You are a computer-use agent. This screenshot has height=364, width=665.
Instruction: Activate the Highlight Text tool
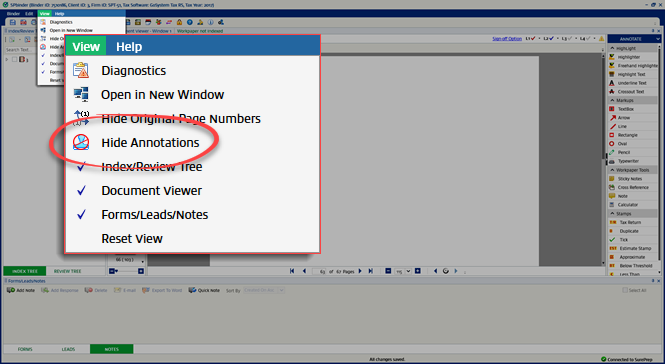click(632, 74)
